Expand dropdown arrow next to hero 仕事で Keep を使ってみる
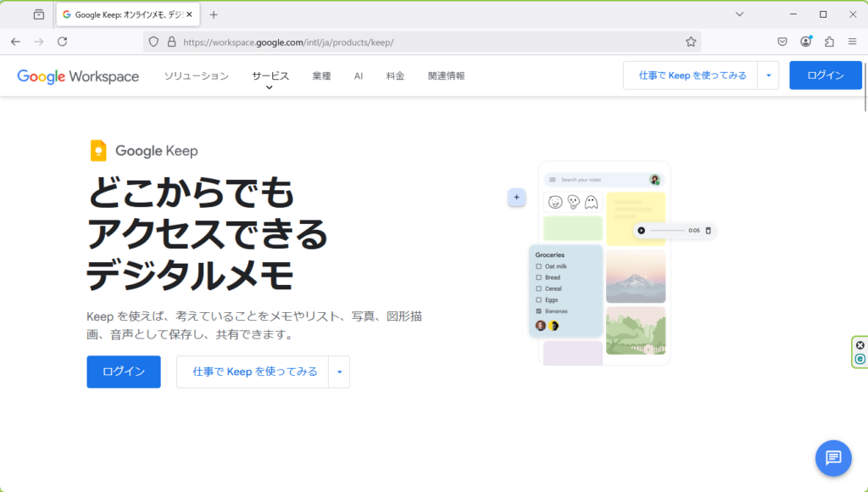Image resolution: width=868 pixels, height=492 pixels. tap(339, 372)
